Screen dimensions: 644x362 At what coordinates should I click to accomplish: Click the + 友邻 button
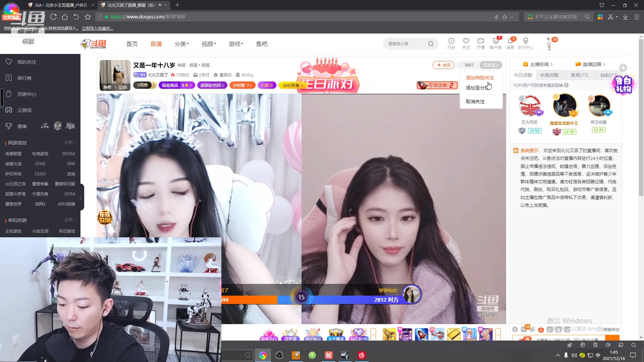[x=443, y=65]
